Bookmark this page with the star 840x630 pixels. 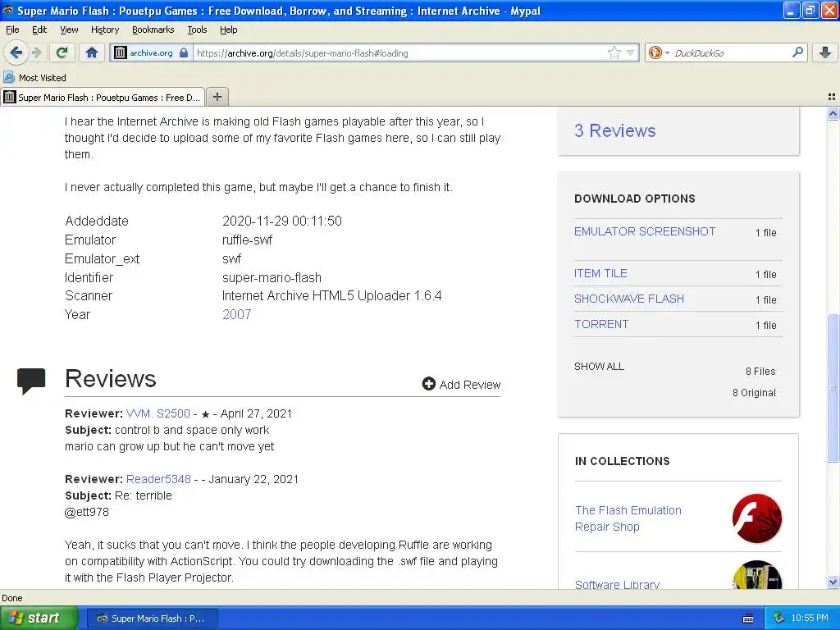coord(614,52)
